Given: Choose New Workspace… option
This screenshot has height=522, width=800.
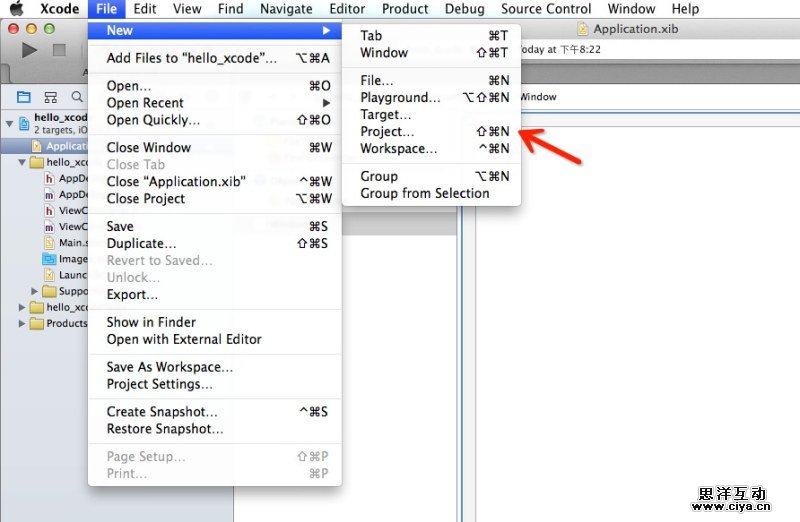Looking at the screenshot, I should coord(431,148).
